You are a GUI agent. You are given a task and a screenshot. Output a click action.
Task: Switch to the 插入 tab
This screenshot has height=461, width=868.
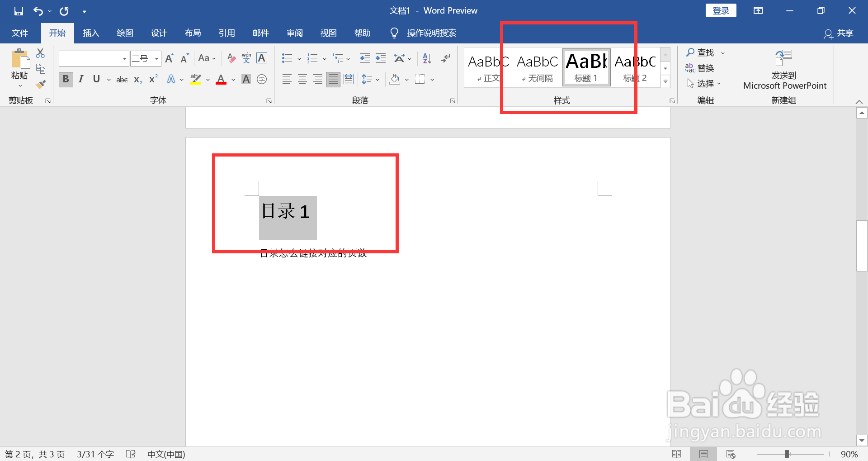[x=91, y=33]
